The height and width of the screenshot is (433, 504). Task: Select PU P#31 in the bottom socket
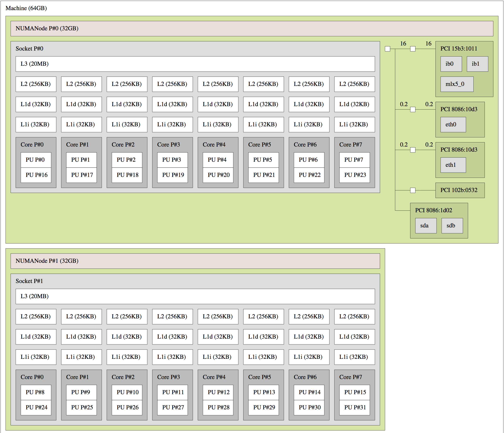[354, 407]
